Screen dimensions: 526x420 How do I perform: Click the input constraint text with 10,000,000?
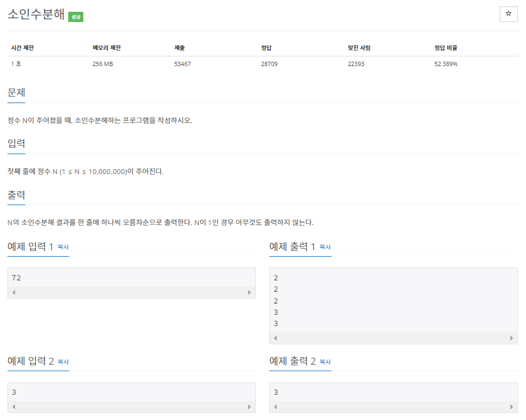coord(85,171)
